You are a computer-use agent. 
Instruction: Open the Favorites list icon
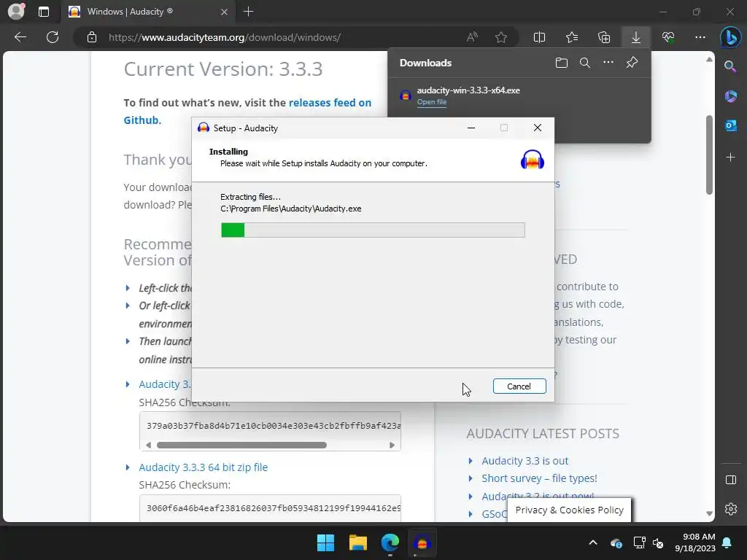[x=572, y=37]
